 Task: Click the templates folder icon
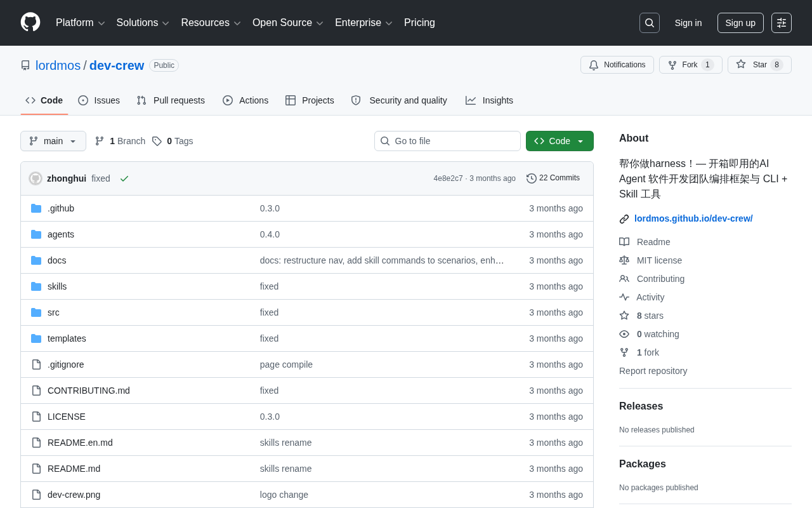tap(36, 338)
